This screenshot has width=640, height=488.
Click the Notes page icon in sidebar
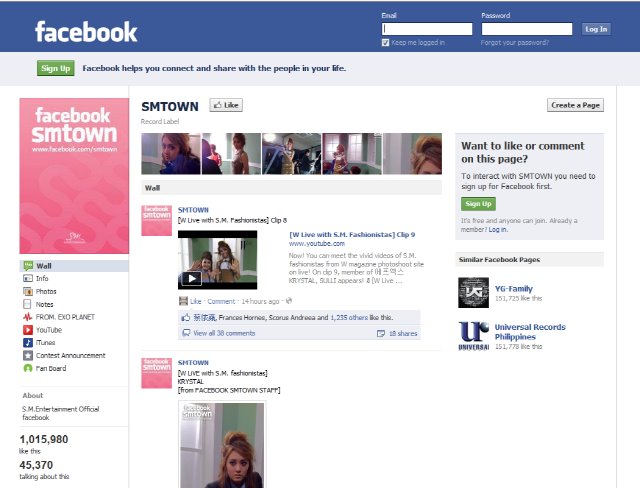pyautogui.click(x=27, y=304)
